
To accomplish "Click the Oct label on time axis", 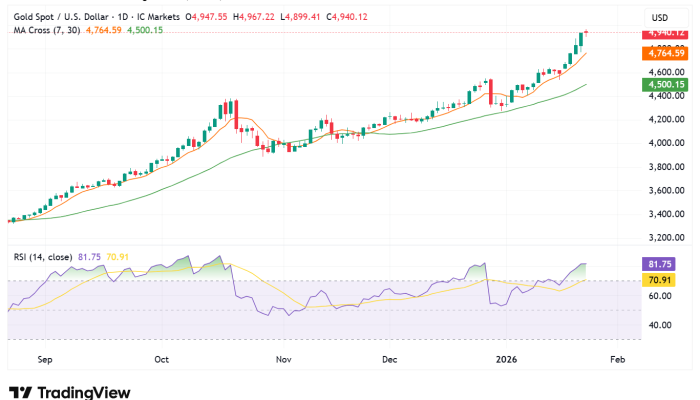I will click(164, 357).
